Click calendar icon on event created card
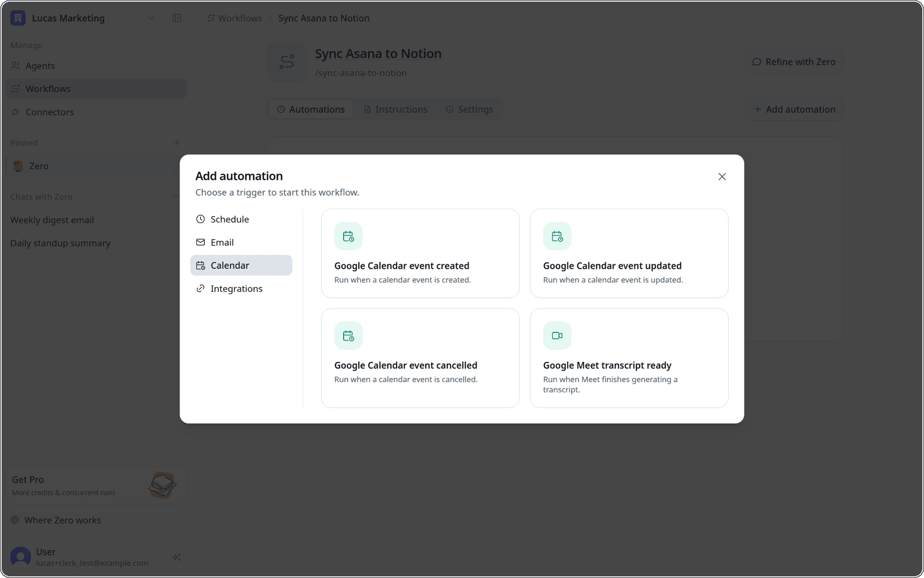Image resolution: width=924 pixels, height=578 pixels. [348, 236]
